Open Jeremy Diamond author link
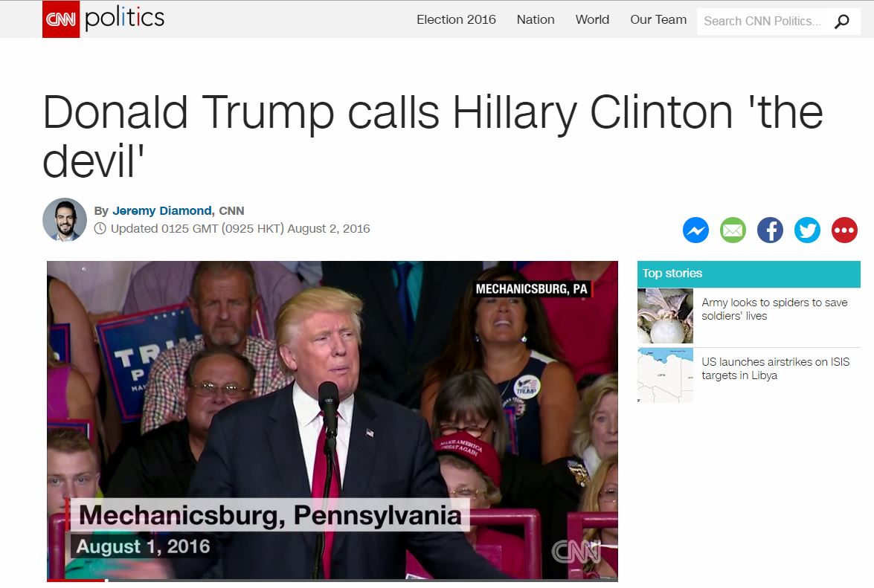874x588 pixels. click(x=162, y=210)
